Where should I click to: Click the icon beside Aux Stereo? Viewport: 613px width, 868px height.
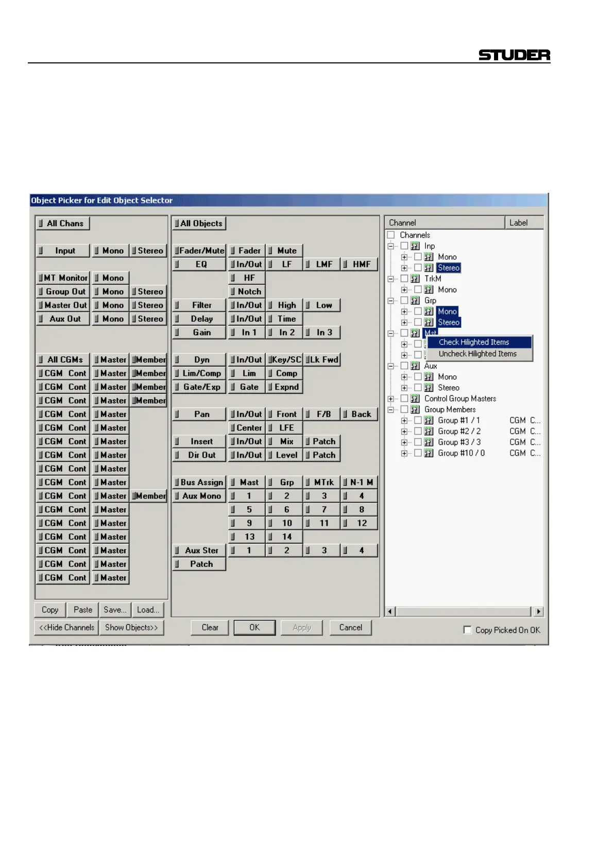coord(429,388)
